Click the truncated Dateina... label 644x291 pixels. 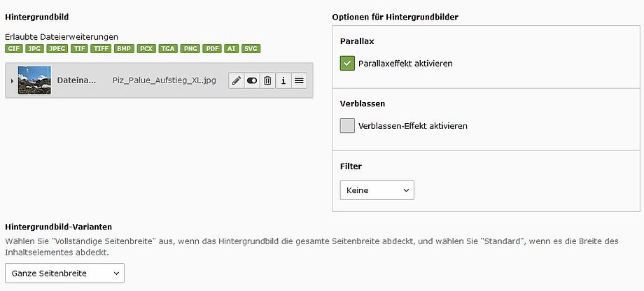(x=76, y=80)
